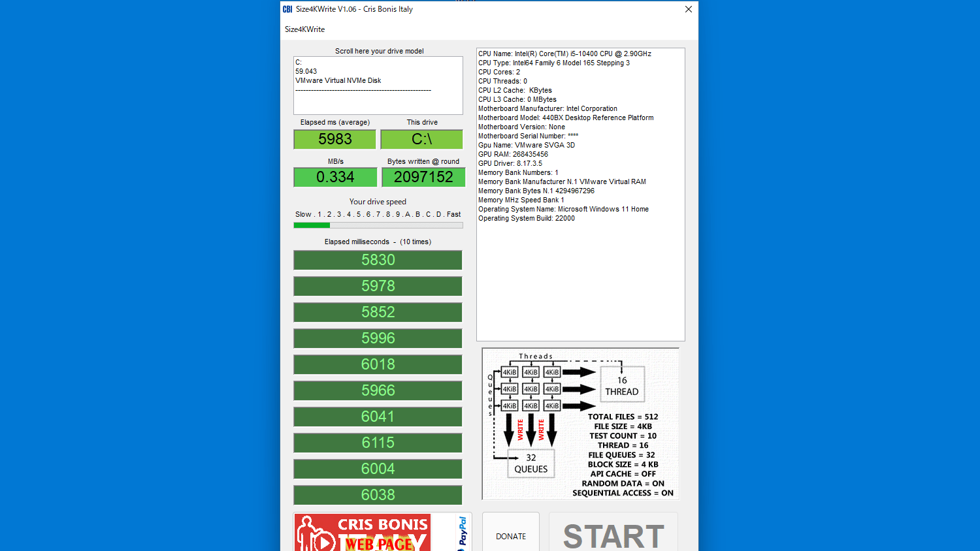This screenshot has width=980, height=551.
Task: Click the CPU Name line in system info
Action: point(564,54)
